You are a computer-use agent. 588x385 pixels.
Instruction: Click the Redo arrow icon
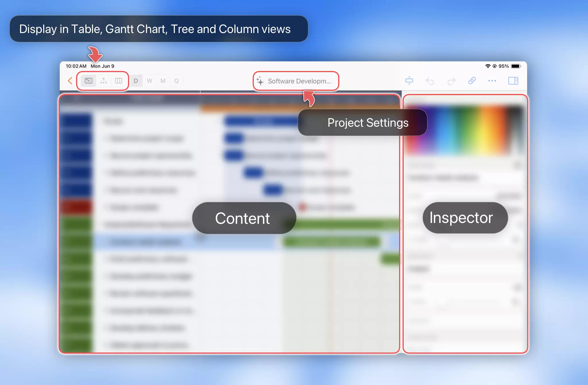click(451, 81)
